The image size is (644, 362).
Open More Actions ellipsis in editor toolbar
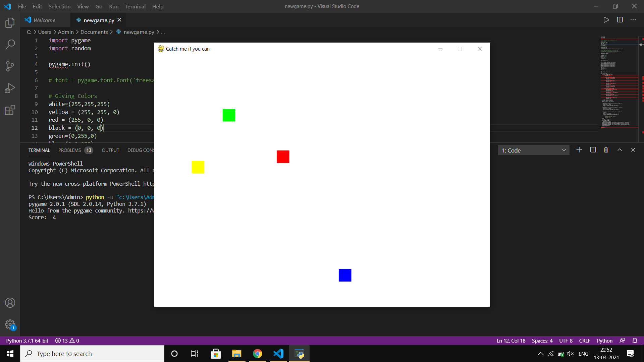(x=633, y=20)
